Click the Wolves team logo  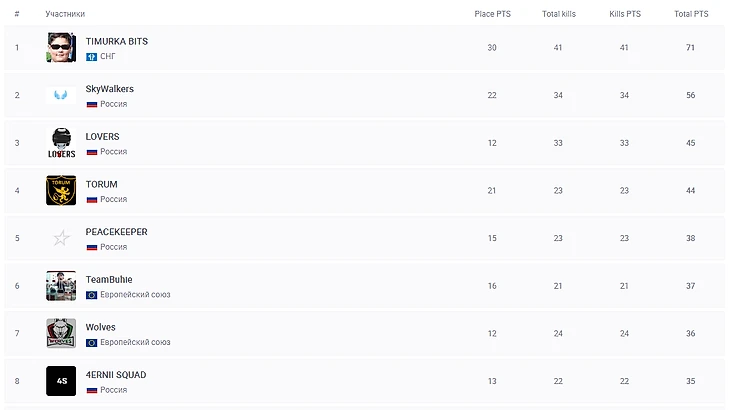tap(61, 333)
